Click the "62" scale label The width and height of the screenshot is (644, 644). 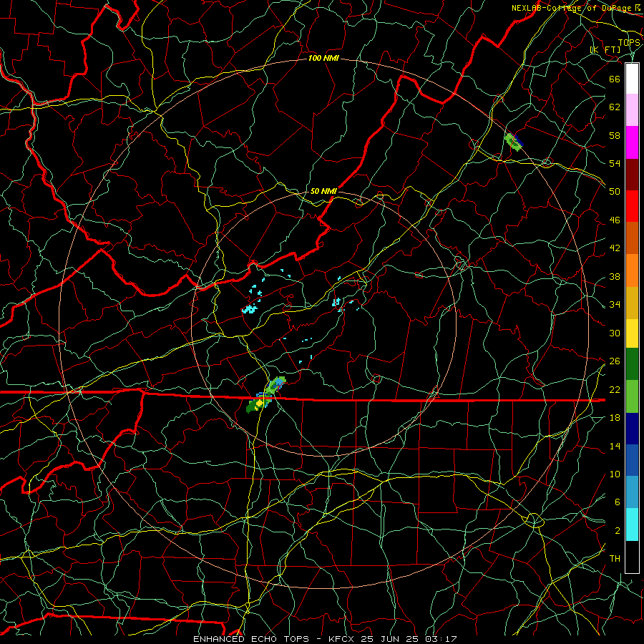tap(615, 107)
